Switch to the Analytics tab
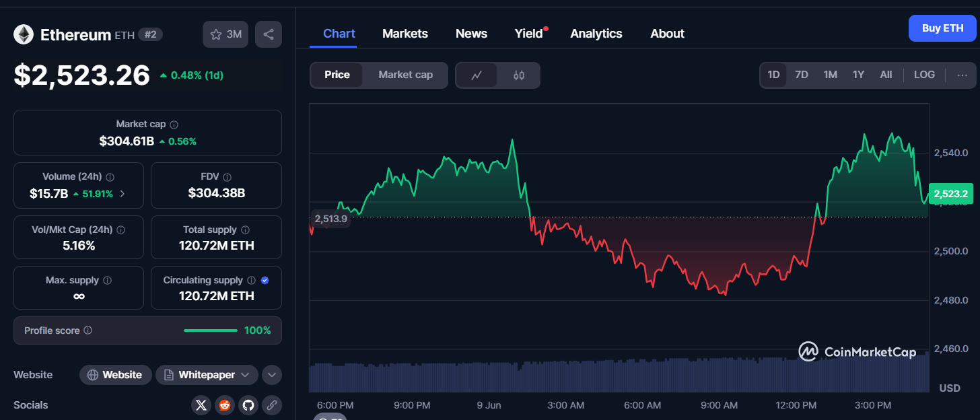The image size is (980, 420). 596,34
